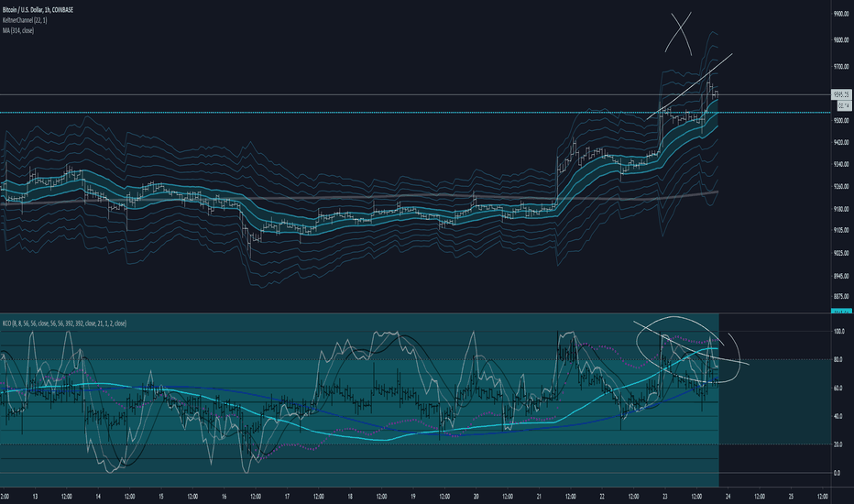This screenshot has width=854, height=504.
Task: Click the 20.0 oscillator scale label
Action: [x=838, y=444]
